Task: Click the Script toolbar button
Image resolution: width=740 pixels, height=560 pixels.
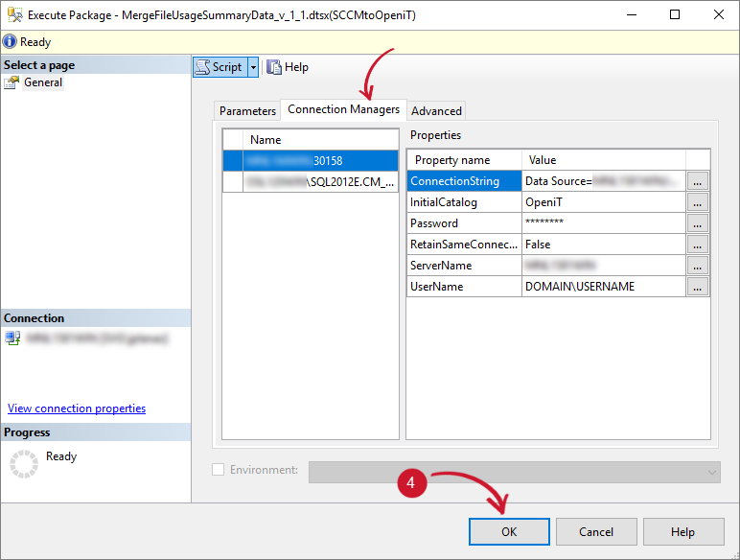Action: pyautogui.click(x=220, y=67)
